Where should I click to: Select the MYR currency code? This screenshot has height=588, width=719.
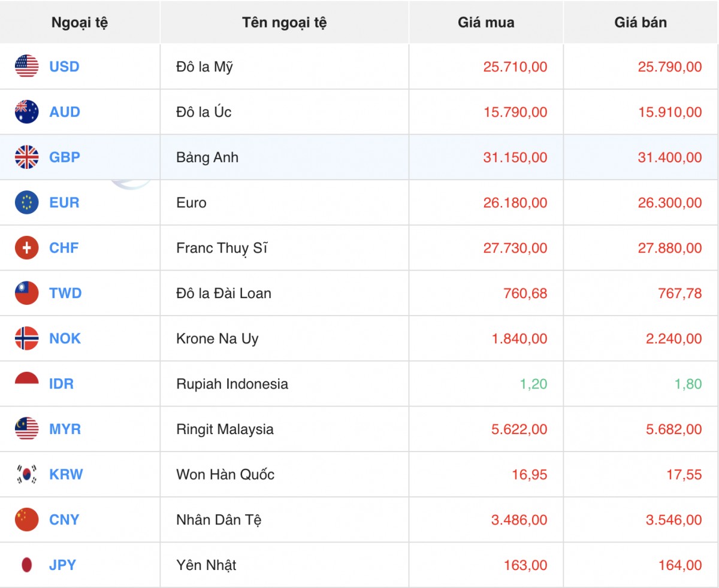(x=65, y=429)
